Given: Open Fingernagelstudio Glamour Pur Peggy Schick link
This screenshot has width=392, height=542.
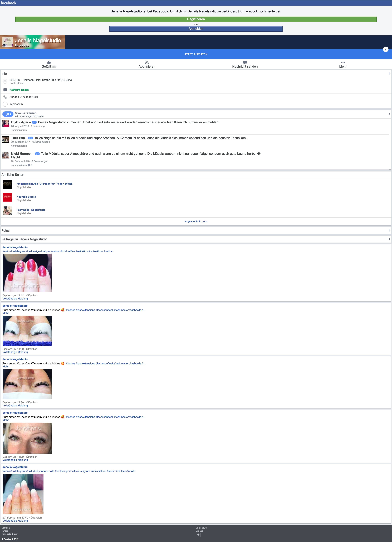Looking at the screenshot, I should tap(45, 184).
